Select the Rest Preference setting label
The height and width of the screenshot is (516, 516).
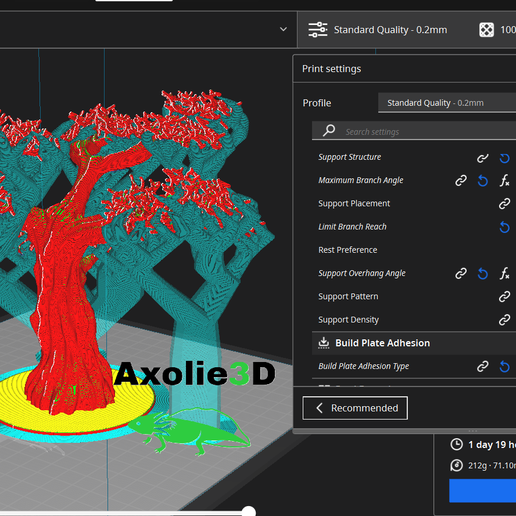pos(348,250)
